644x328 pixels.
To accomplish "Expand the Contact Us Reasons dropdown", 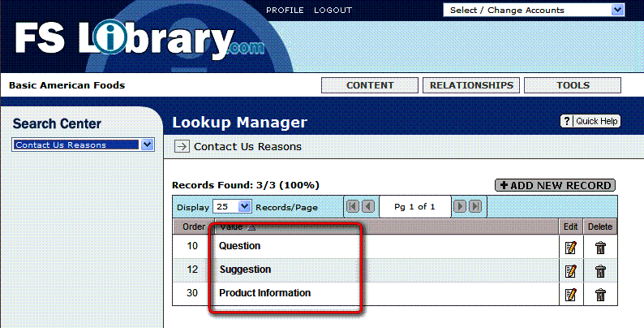I will pos(147,145).
